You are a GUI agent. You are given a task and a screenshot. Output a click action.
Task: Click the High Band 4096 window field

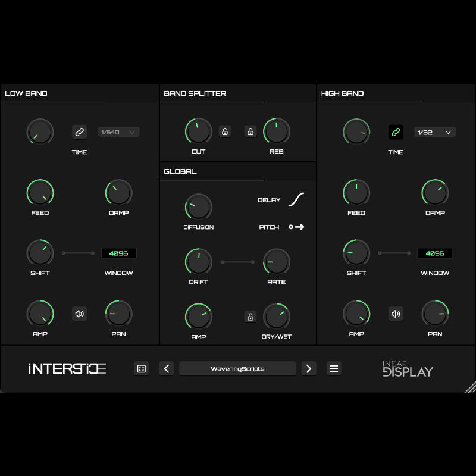(435, 253)
